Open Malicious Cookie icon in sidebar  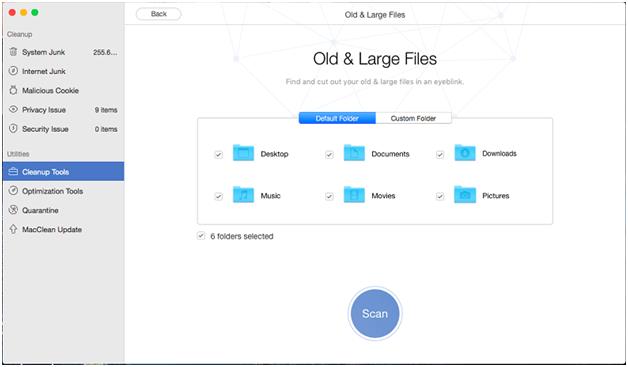[x=13, y=90]
